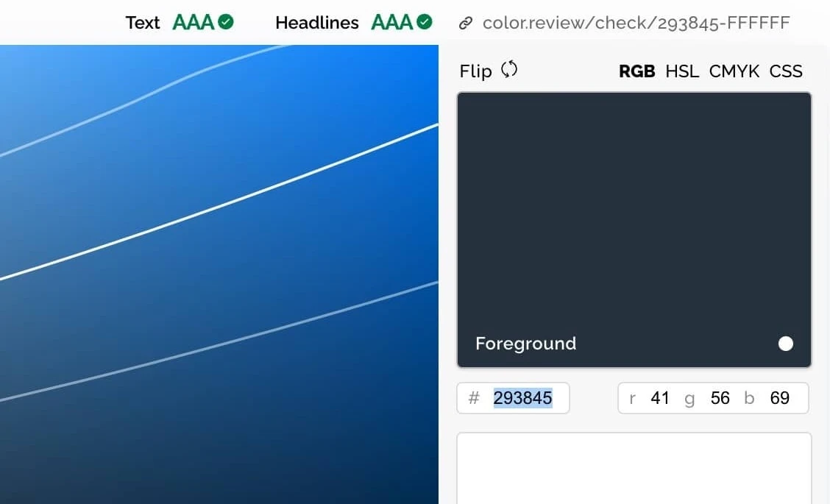The width and height of the screenshot is (830, 504).
Task: Open the CSS color mode tab
Action: (786, 71)
